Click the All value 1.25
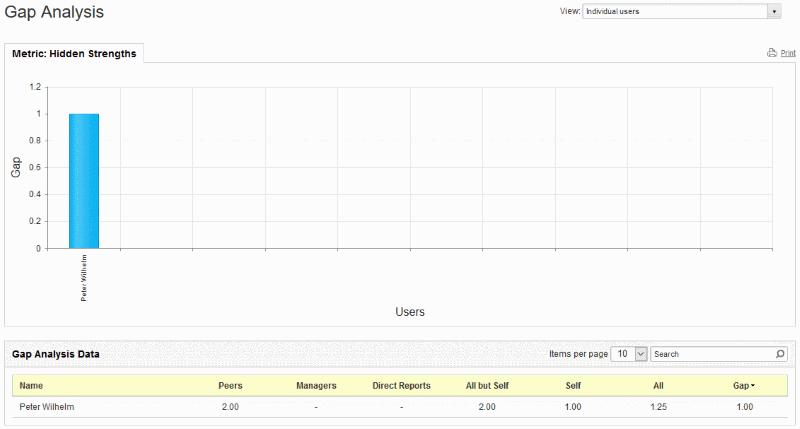The height and width of the screenshot is (429, 800). [x=659, y=407]
